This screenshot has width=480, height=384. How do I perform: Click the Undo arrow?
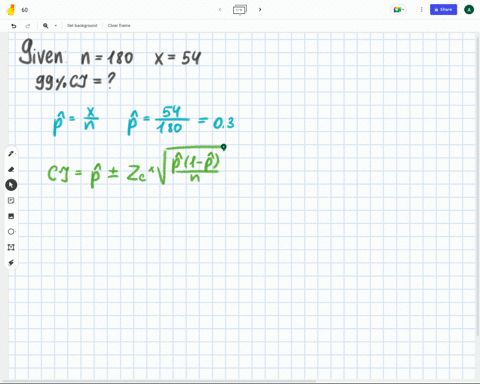coord(14,26)
